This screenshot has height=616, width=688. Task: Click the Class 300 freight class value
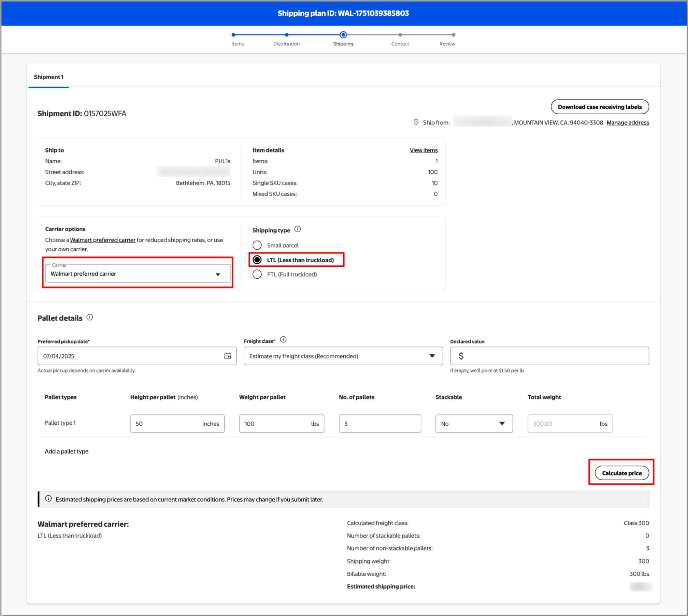coord(636,523)
